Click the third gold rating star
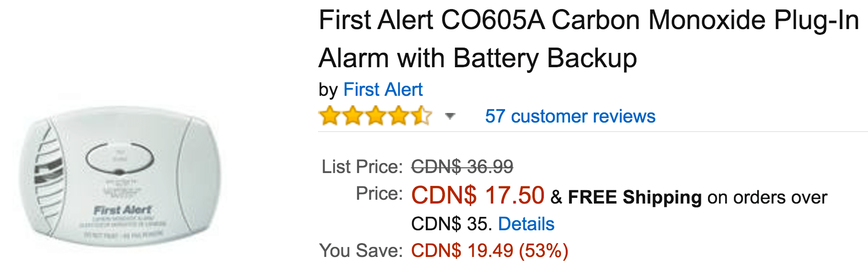Screen dimensions: 868x266 coord(376,116)
